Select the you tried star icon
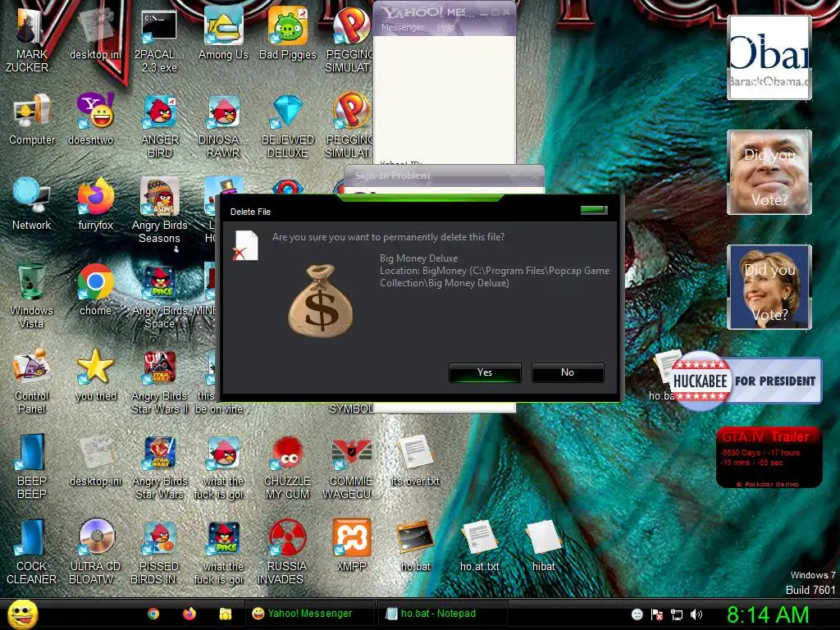Viewport: 840px width, 630px height. (95, 374)
